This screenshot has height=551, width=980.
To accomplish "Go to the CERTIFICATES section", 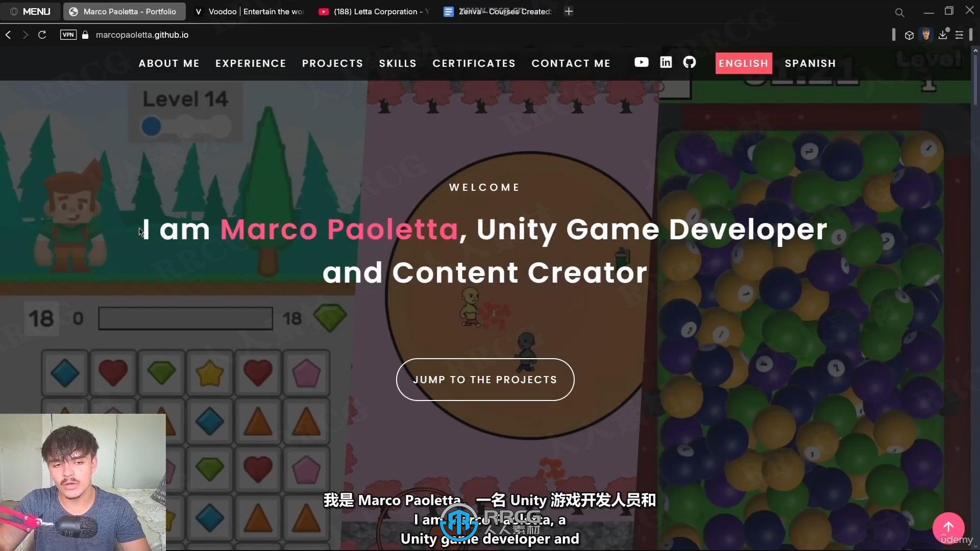I will point(474,63).
